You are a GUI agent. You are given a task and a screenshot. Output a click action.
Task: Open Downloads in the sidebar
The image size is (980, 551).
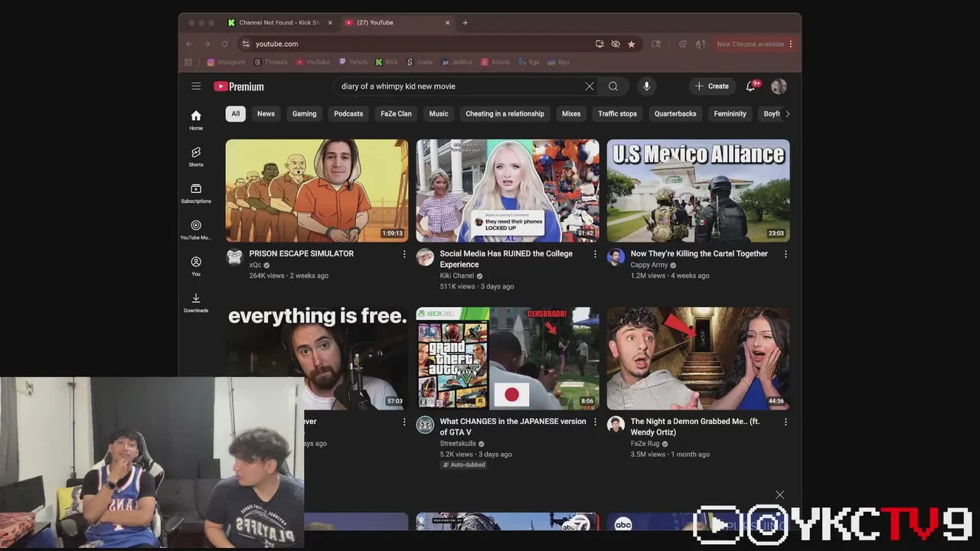[x=196, y=303]
